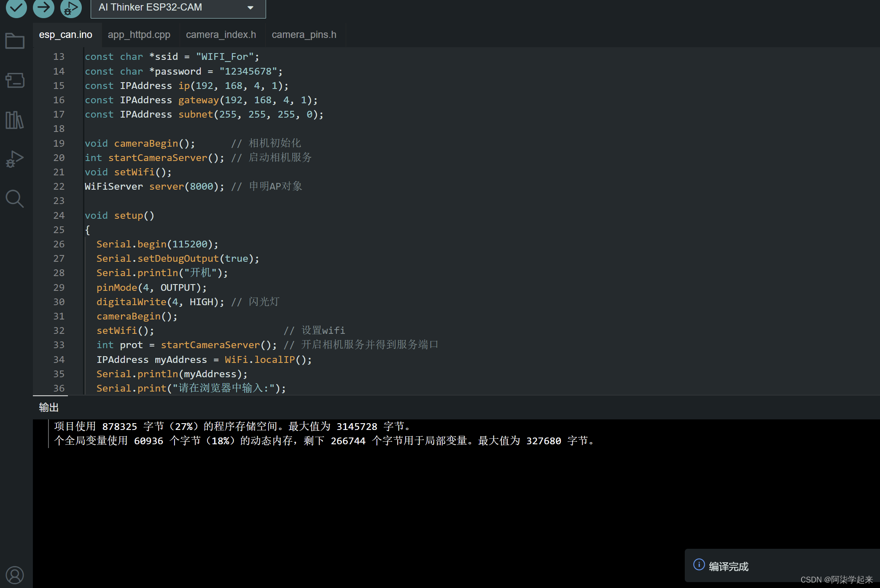Start debugging with the debug toolbar button
880x588 pixels.
[x=71, y=8]
